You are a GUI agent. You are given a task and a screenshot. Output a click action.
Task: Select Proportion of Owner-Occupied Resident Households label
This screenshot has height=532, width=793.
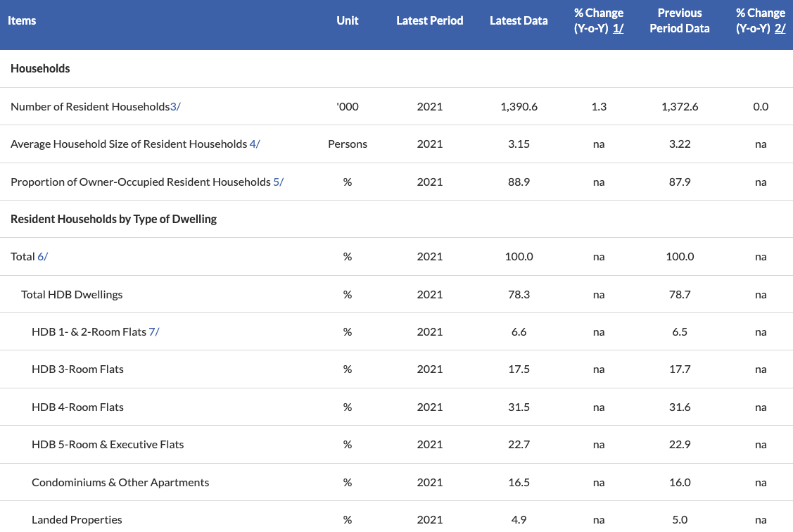pos(141,182)
